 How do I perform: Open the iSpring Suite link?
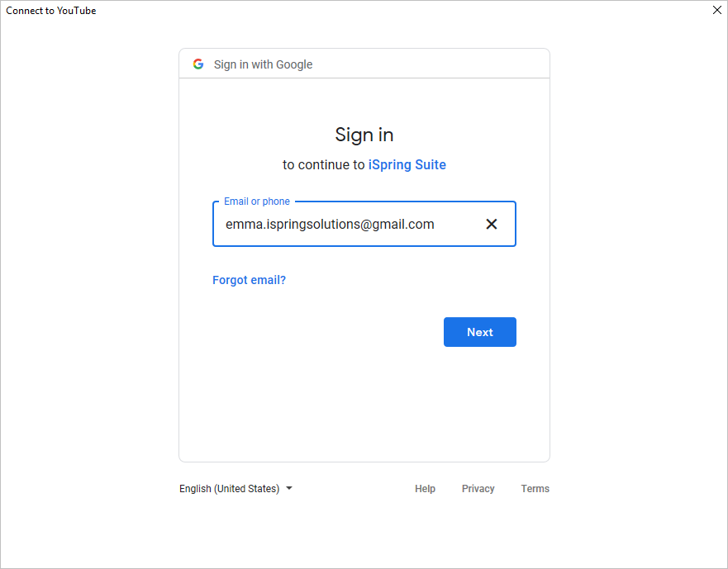pyautogui.click(x=407, y=165)
